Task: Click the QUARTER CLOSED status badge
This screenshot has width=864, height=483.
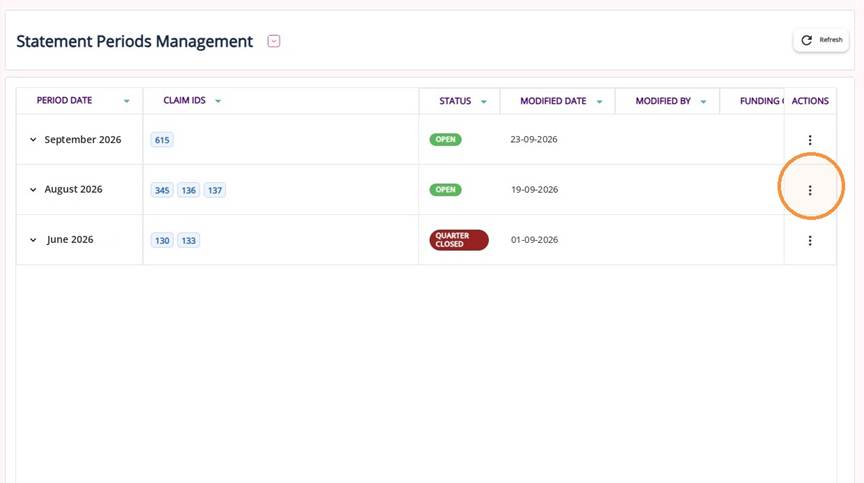Action: (459, 240)
